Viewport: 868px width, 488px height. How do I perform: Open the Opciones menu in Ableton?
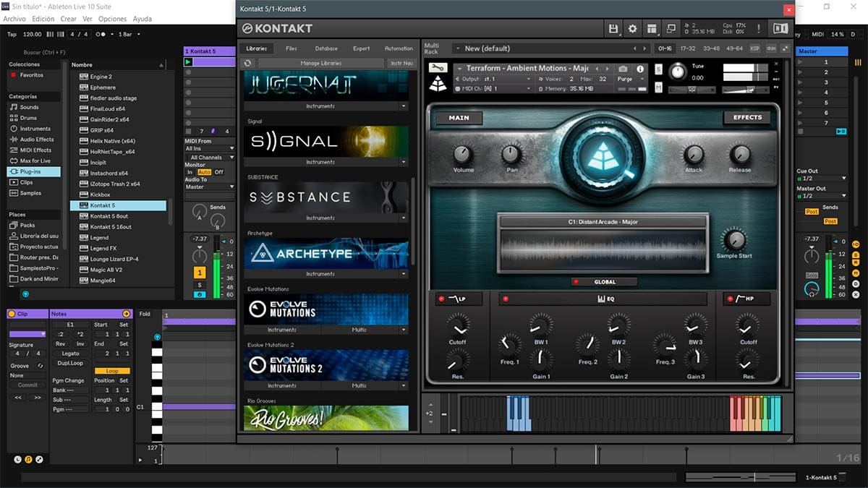(112, 19)
